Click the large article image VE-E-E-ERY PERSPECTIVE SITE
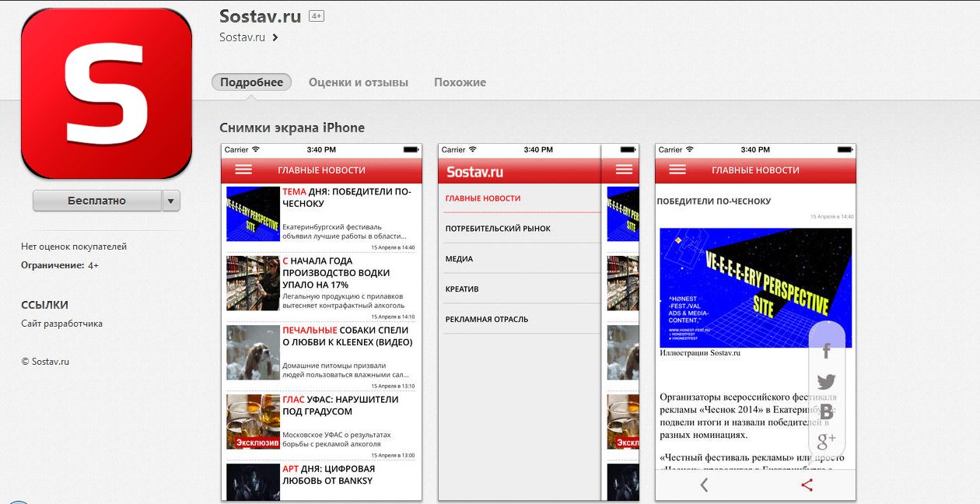Image resolution: width=980 pixels, height=504 pixels. (x=755, y=287)
